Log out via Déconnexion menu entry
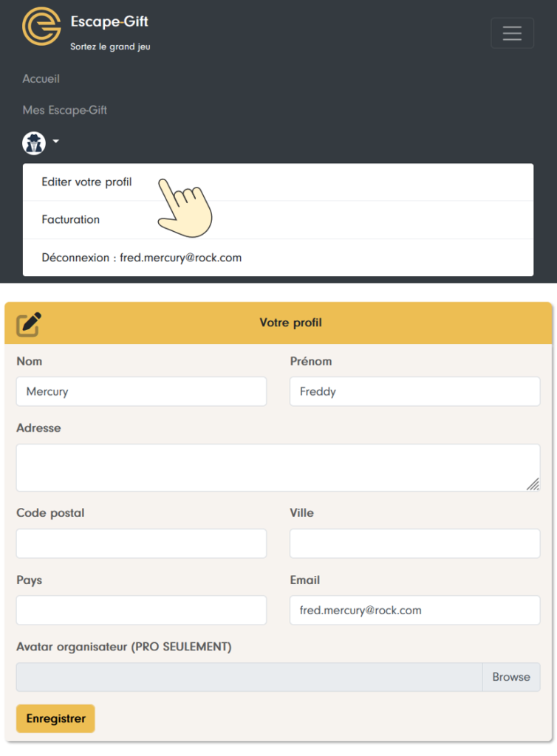Image resolution: width=557 pixels, height=756 pixels. (142, 258)
